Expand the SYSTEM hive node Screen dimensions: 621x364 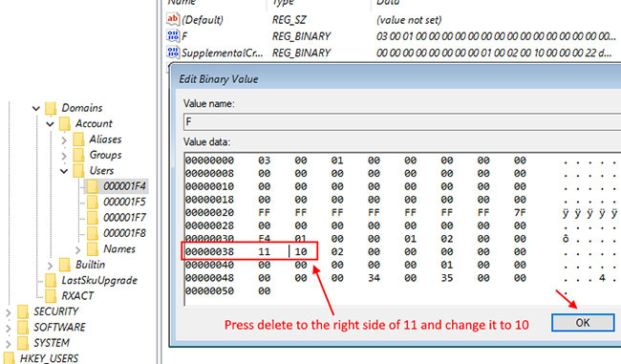[8, 343]
